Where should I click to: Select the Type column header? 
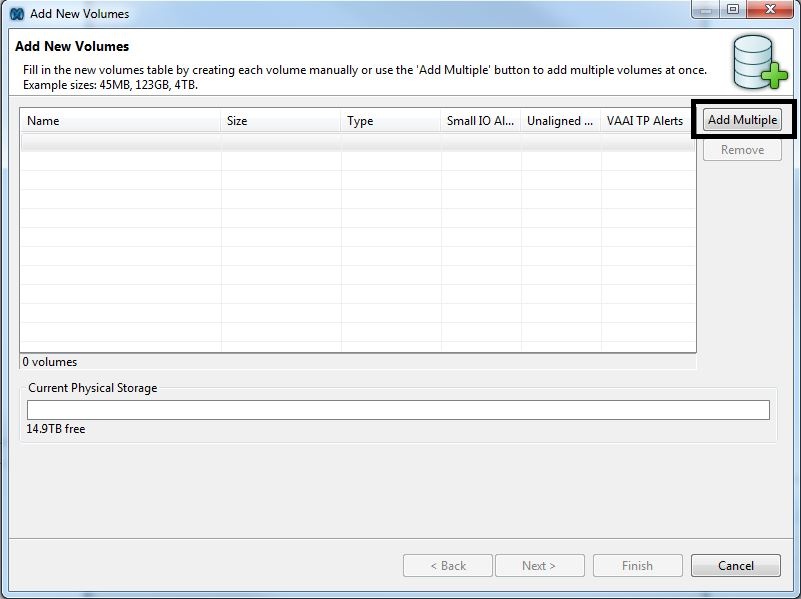(x=390, y=121)
